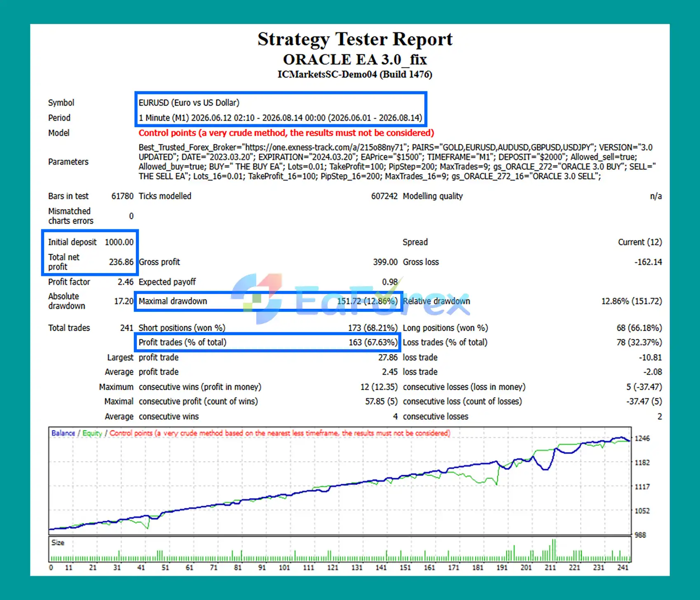Select average profit trade value '2.45'
The width and height of the screenshot is (700, 600).
pos(390,372)
